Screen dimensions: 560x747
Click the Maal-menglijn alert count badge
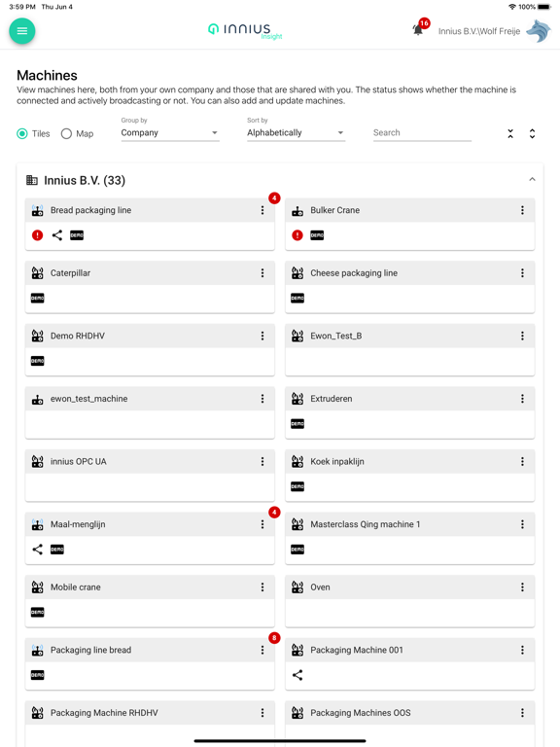(274, 513)
